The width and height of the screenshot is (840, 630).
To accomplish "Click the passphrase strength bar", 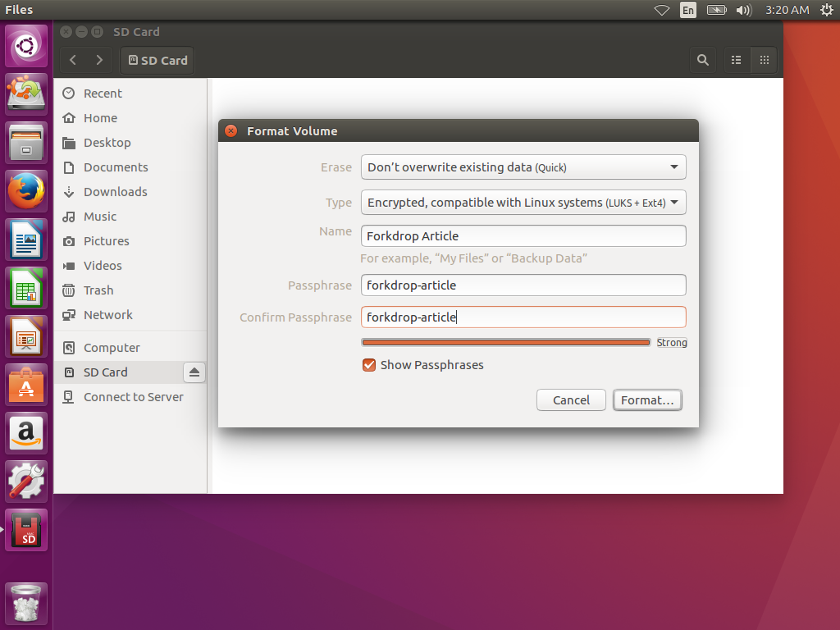I will [x=505, y=342].
